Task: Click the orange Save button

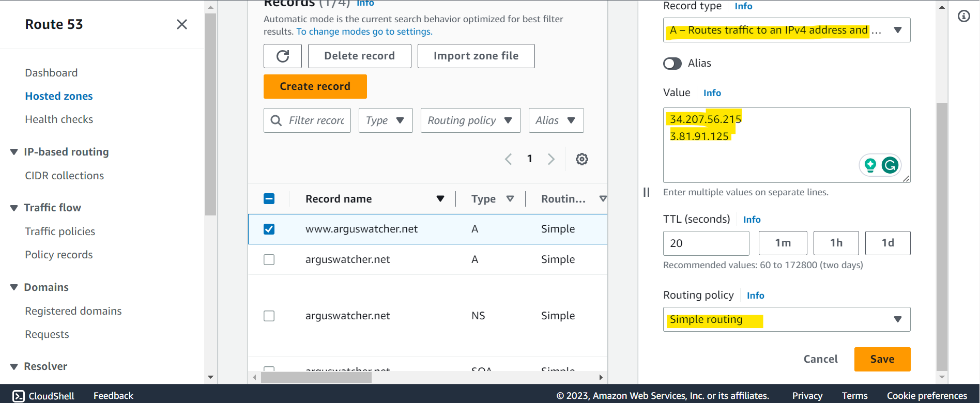Action: [x=882, y=359]
